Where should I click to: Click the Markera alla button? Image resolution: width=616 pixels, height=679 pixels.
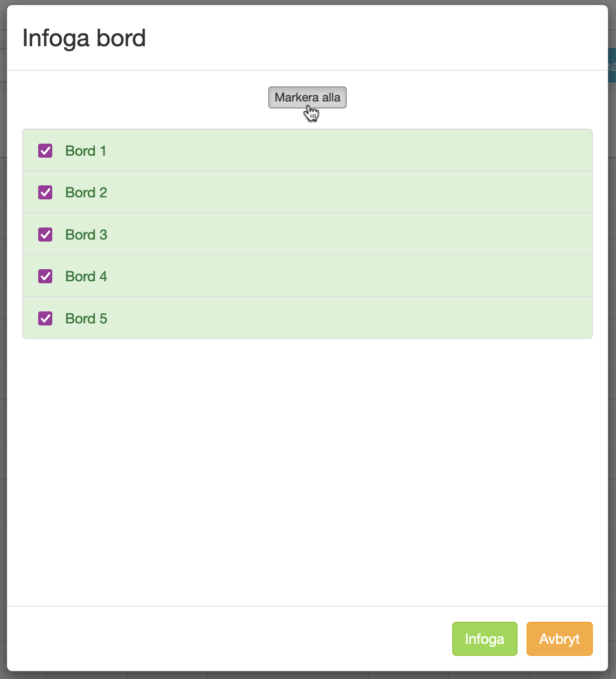click(x=307, y=97)
